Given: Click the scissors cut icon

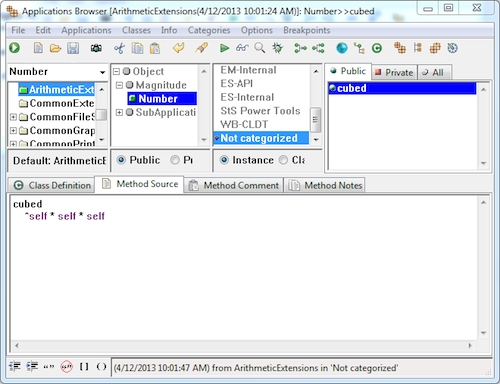Looking at the screenshot, I should click(x=119, y=48).
